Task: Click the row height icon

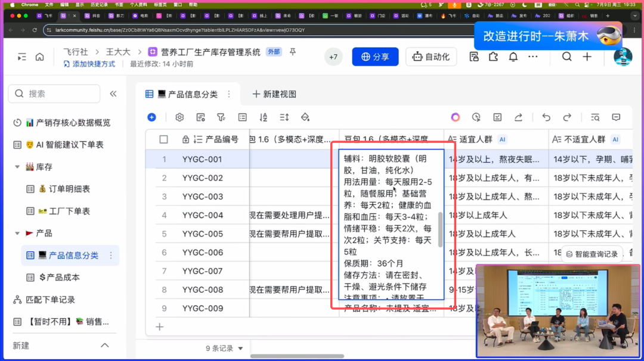Action: (x=284, y=117)
